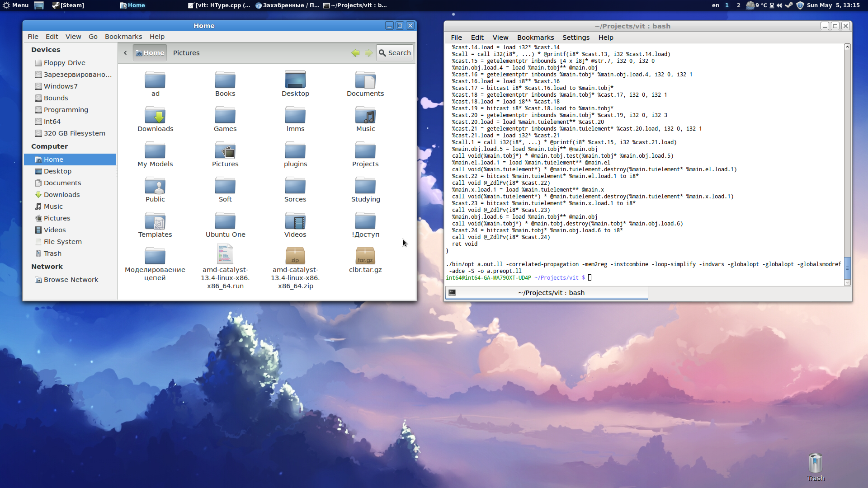Screen dimensions: 868x488
Task: Click the path bar left chevron
Action: (x=125, y=53)
